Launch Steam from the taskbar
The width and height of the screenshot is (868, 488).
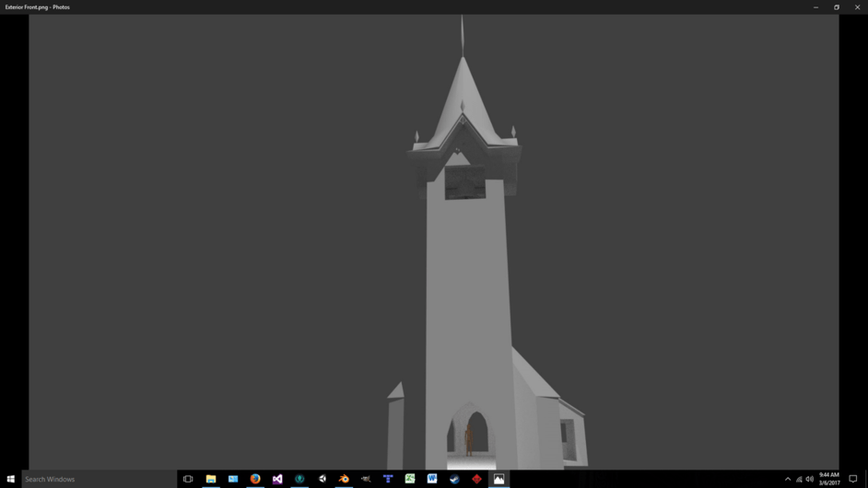pyautogui.click(x=454, y=479)
